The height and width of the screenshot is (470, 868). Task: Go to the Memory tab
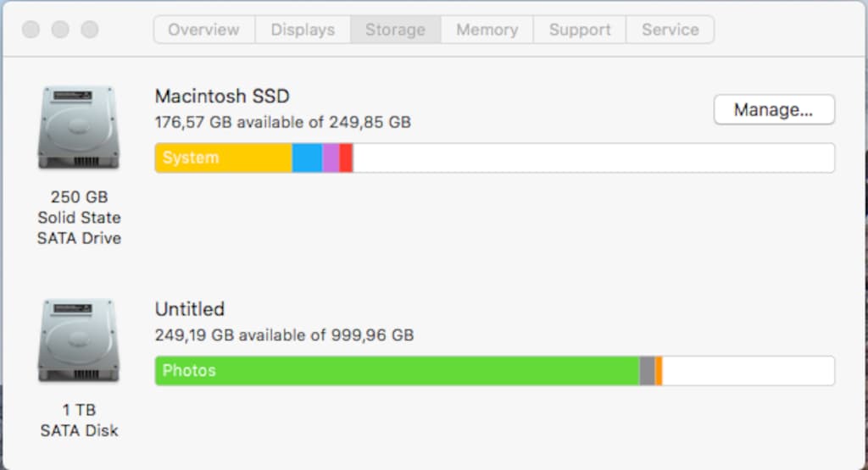[487, 30]
